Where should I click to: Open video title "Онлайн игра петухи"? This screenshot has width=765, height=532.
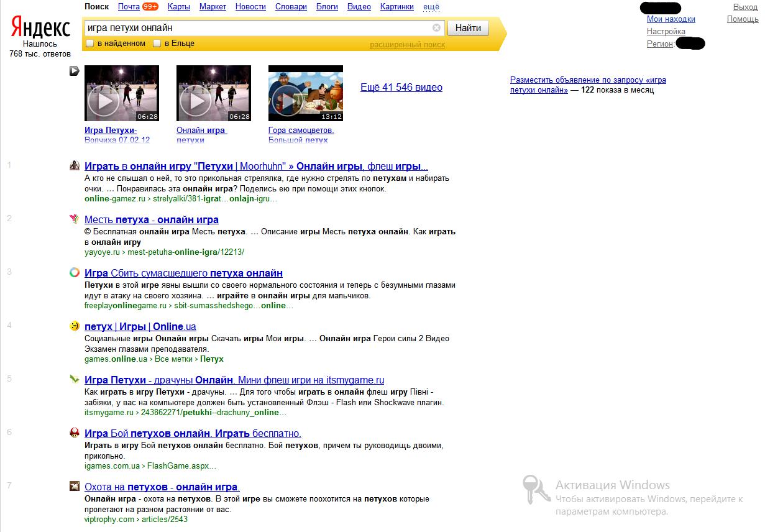[x=202, y=135]
